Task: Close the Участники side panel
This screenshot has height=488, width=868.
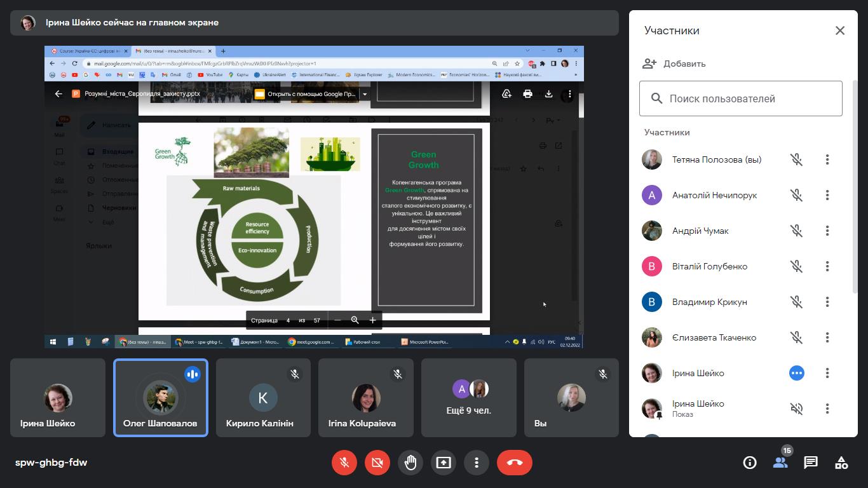Action: click(840, 30)
